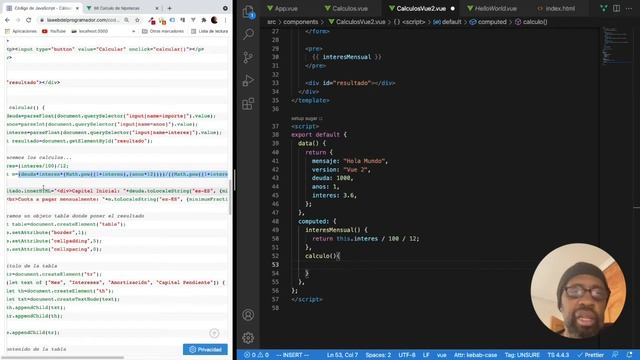
Task: Open the Lista de lectura
Action: pyautogui.click(x=209, y=31)
